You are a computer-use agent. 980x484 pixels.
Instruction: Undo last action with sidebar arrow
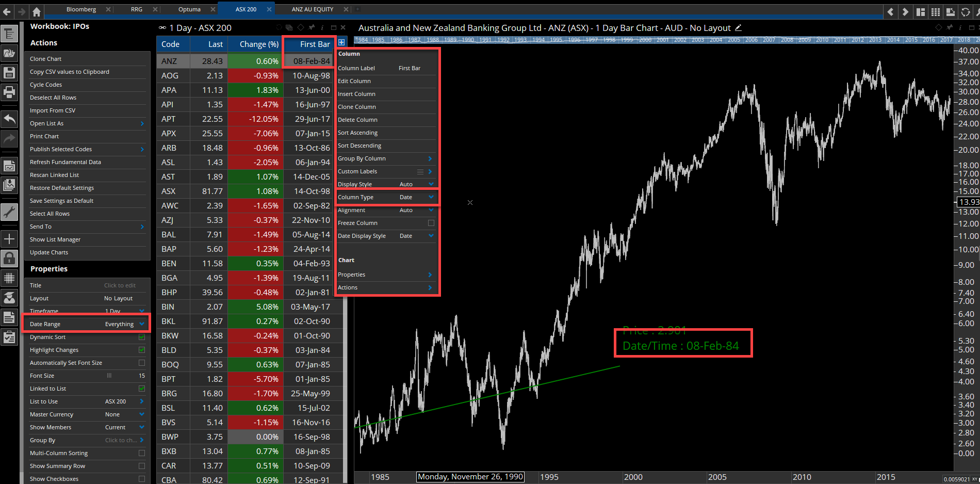click(x=9, y=119)
